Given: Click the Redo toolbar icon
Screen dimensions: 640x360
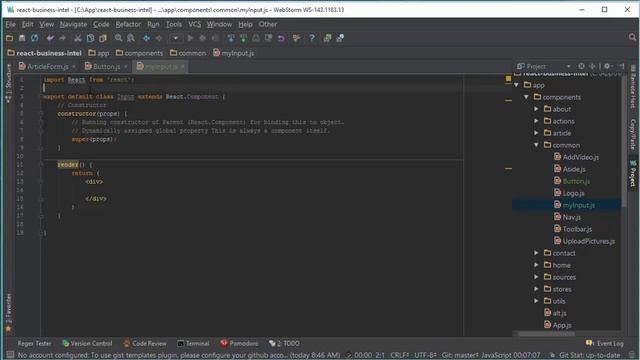Looking at the screenshot, I should pyautogui.click(x=62, y=38).
